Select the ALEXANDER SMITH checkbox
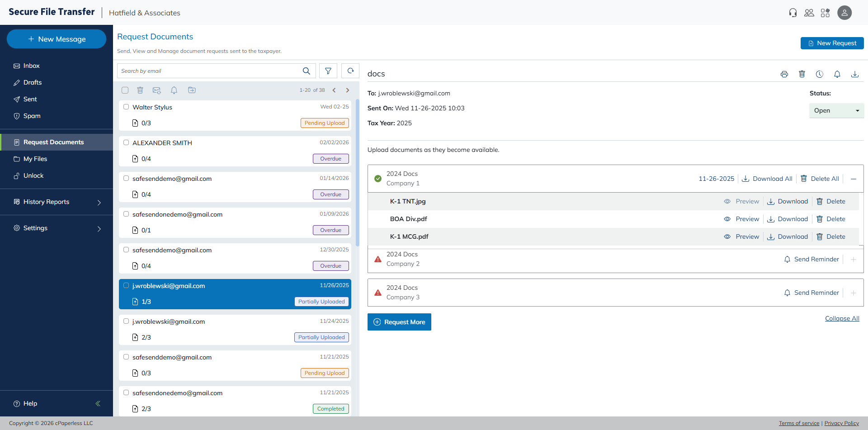868x430 pixels. 126,142
